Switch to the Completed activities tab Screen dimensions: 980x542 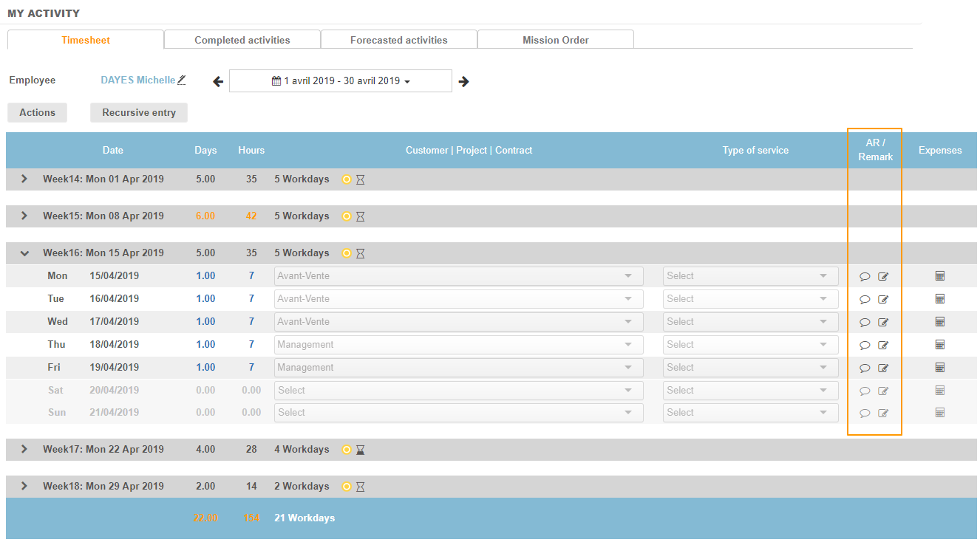(x=242, y=40)
